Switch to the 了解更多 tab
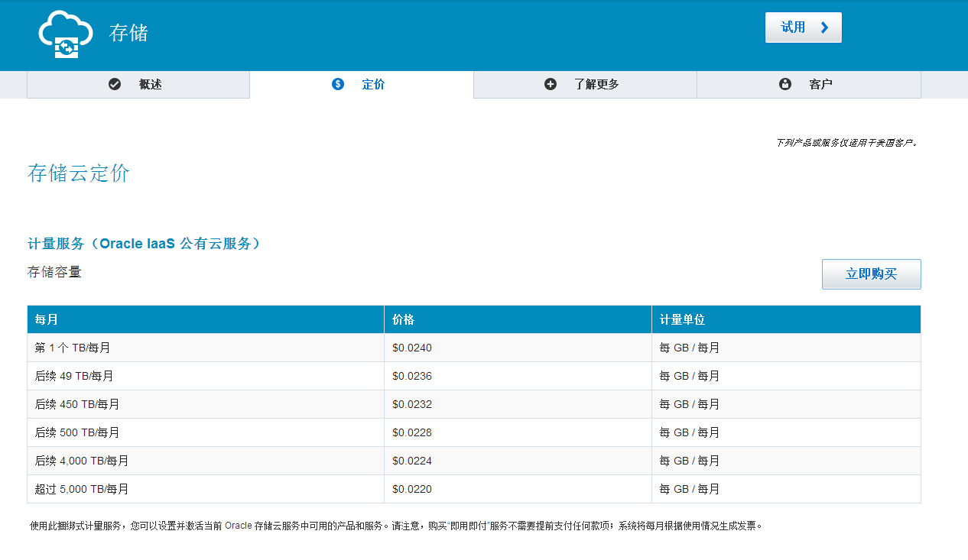 point(585,85)
